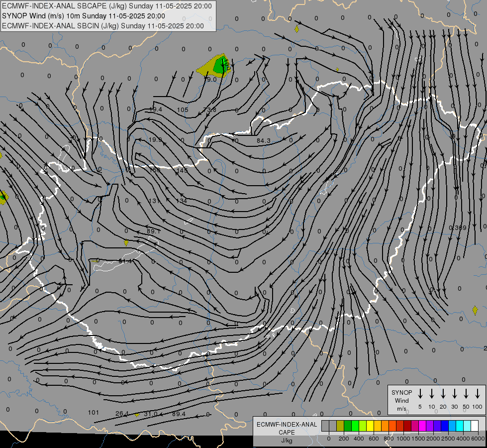Image resolution: width=487 pixels, height=448 pixels.
Task: Click the 1500 tick label on the colour scale
Action: click(418, 439)
